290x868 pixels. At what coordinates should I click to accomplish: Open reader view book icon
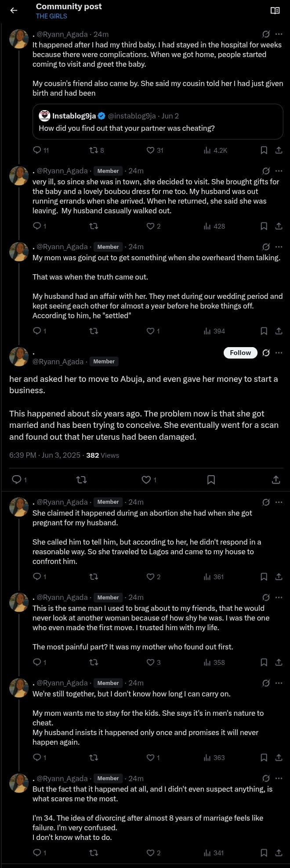(x=275, y=11)
